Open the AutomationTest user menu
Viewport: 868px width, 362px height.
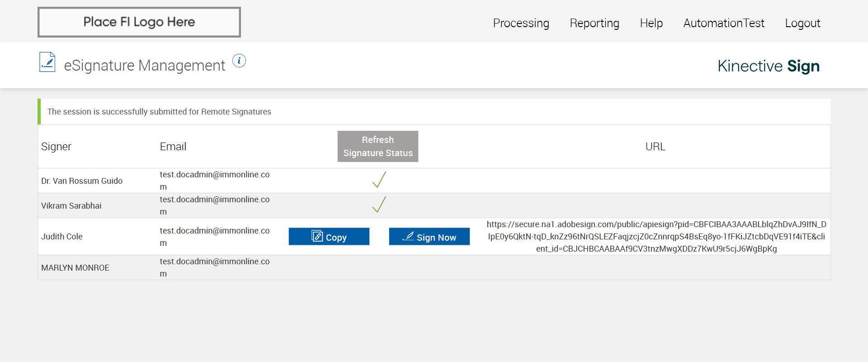tap(723, 23)
